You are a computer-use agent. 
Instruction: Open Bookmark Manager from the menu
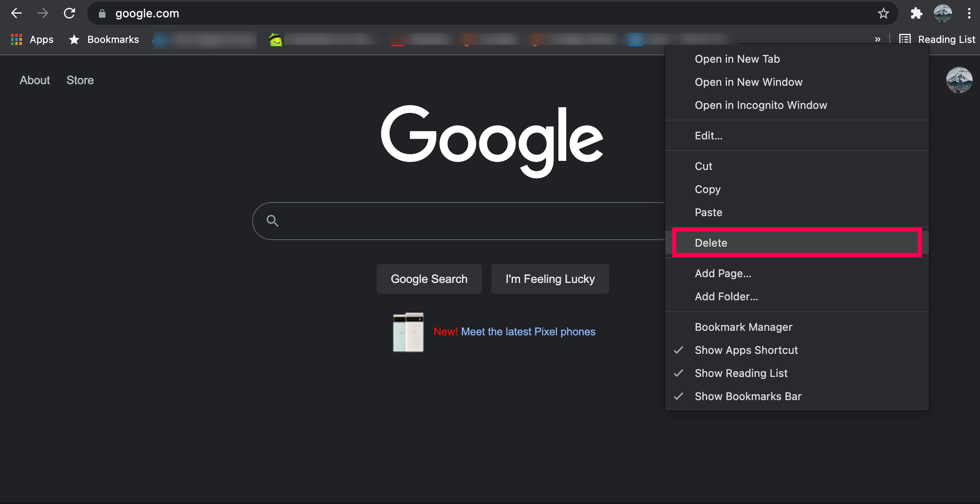[x=797, y=327]
